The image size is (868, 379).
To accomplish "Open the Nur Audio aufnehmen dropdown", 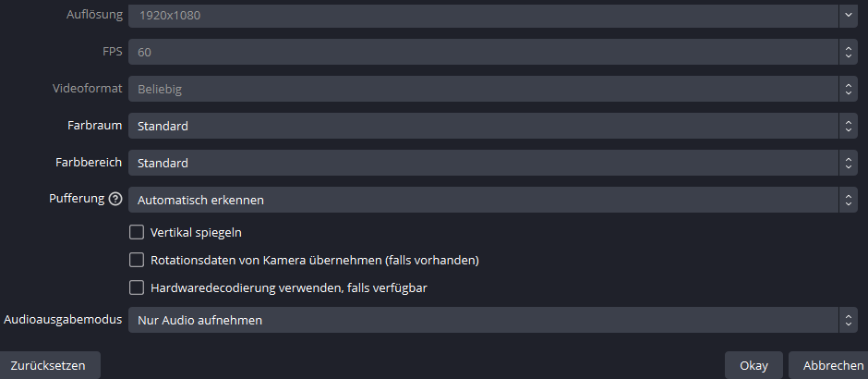I will 480,320.
